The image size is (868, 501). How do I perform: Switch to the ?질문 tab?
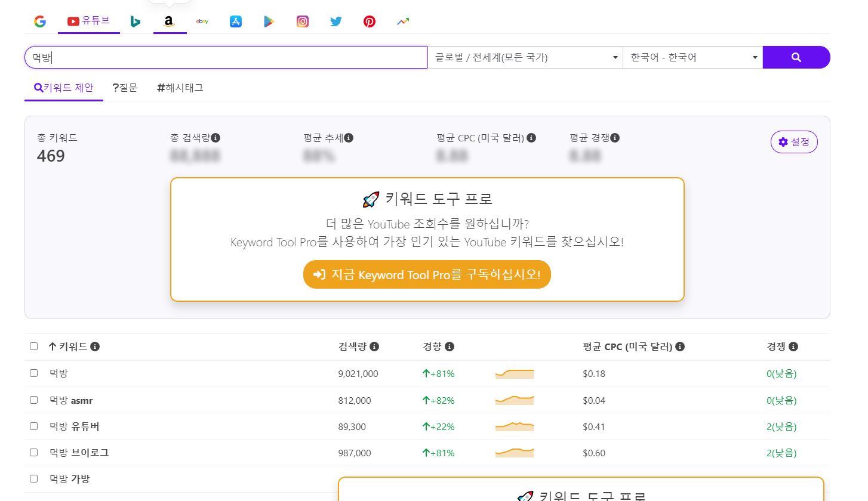(125, 88)
